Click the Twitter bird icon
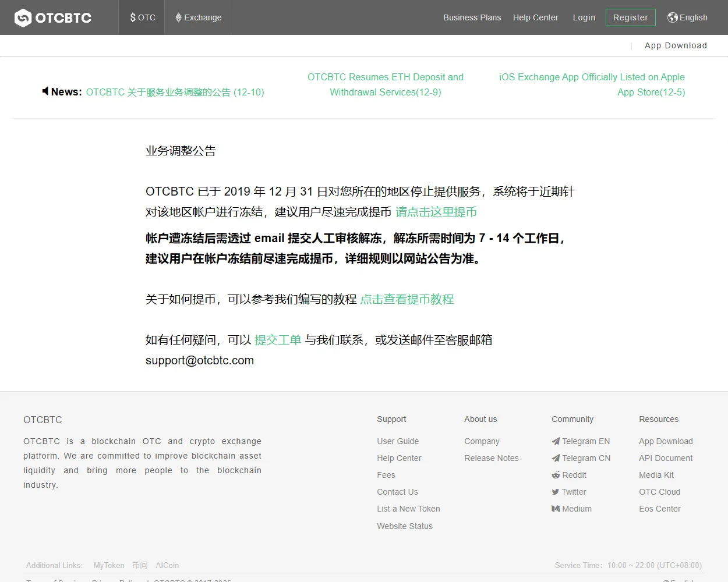This screenshot has width=728, height=582. tap(556, 492)
